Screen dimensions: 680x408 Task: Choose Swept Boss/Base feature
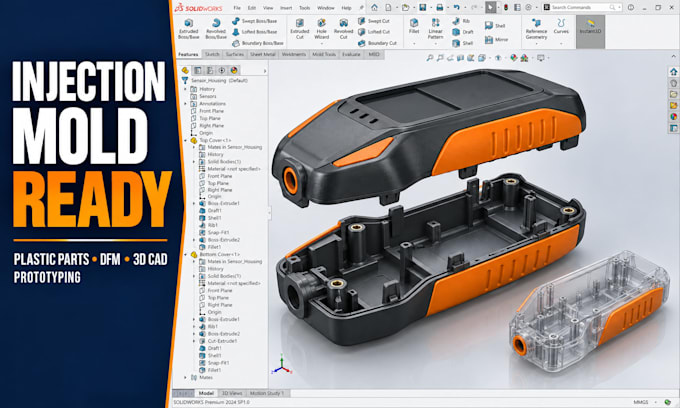[255, 21]
